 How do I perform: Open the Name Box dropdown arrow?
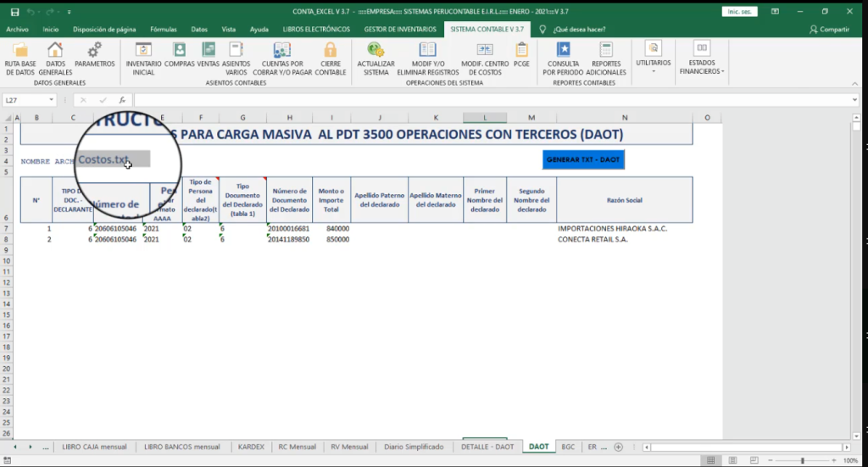pyautogui.click(x=51, y=100)
